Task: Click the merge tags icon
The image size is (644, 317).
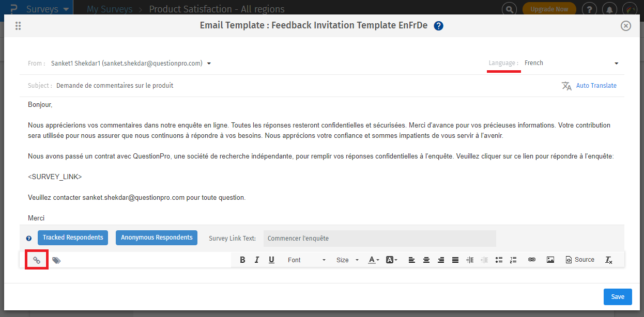Action: 56,260
